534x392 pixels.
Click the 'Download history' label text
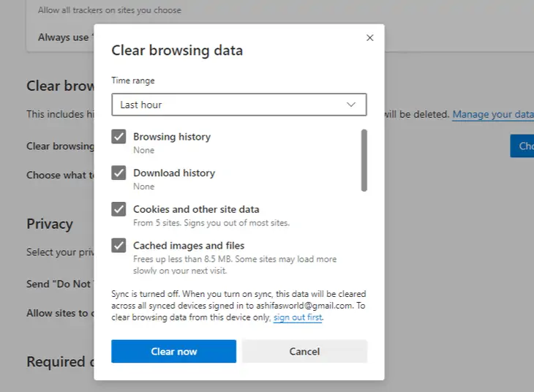[x=174, y=173]
